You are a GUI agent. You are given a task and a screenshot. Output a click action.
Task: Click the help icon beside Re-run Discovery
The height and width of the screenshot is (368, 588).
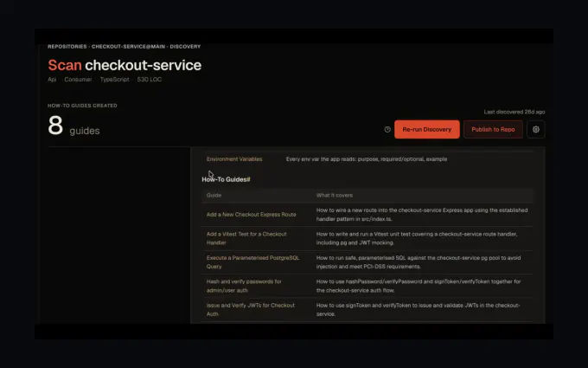pos(387,129)
